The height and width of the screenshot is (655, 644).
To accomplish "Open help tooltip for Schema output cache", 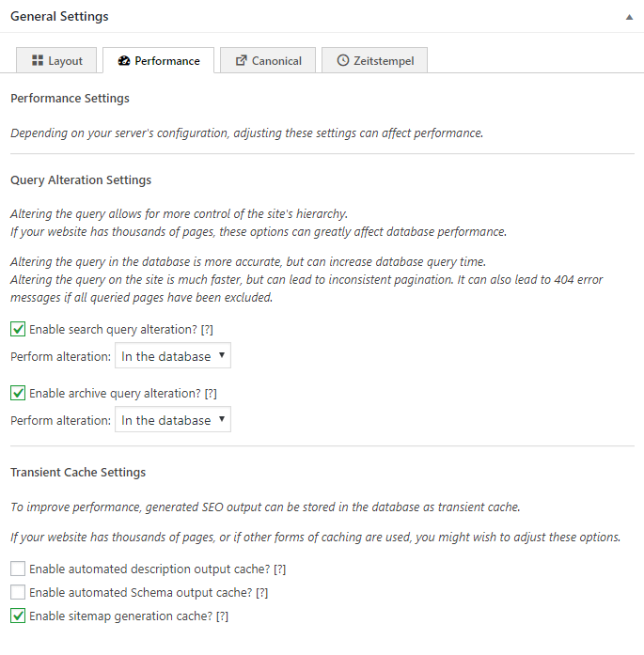I will 261,593.
